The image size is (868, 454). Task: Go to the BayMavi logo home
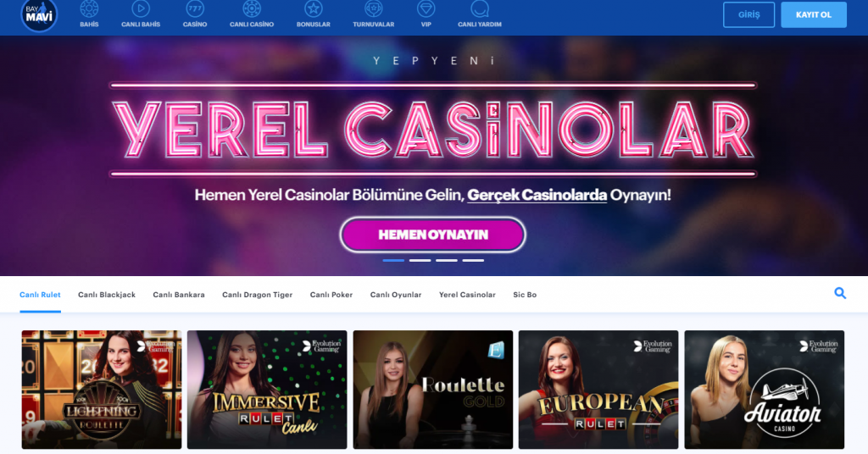[x=39, y=15]
